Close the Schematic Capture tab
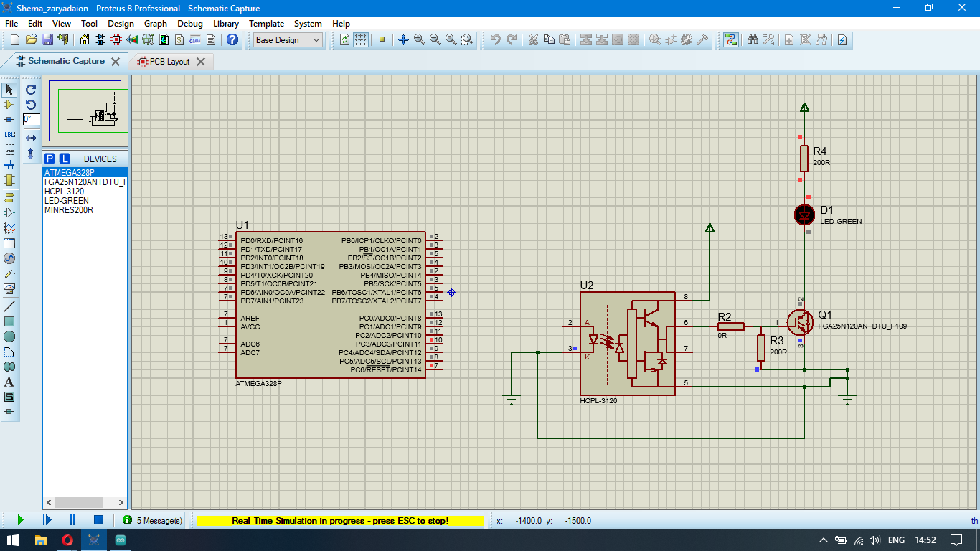The image size is (980, 551). 116,62
